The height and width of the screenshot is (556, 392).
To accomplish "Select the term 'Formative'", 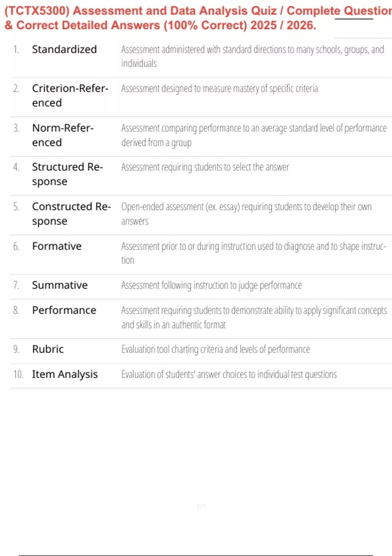I will click(57, 246).
